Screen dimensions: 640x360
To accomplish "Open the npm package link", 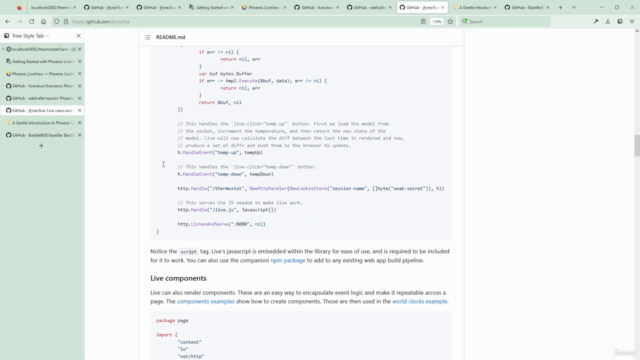I will tap(288, 260).
